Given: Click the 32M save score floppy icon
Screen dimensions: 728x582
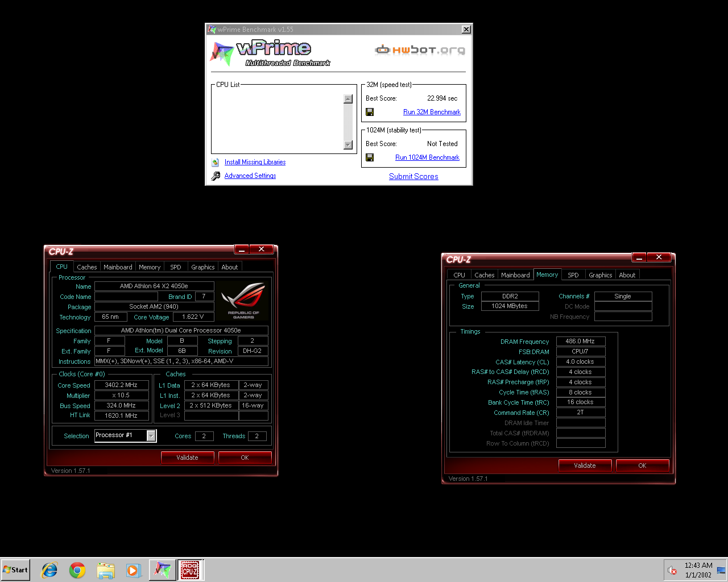Looking at the screenshot, I should (370, 112).
